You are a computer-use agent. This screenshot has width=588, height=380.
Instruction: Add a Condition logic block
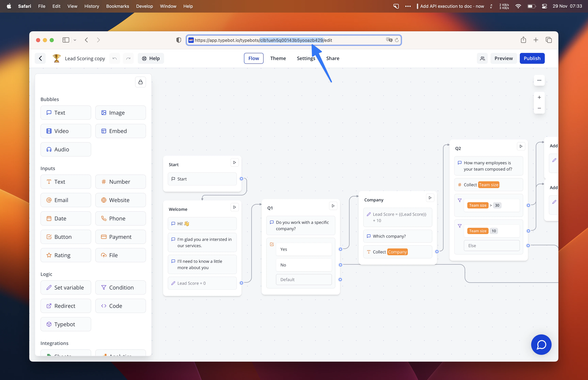pyautogui.click(x=121, y=287)
